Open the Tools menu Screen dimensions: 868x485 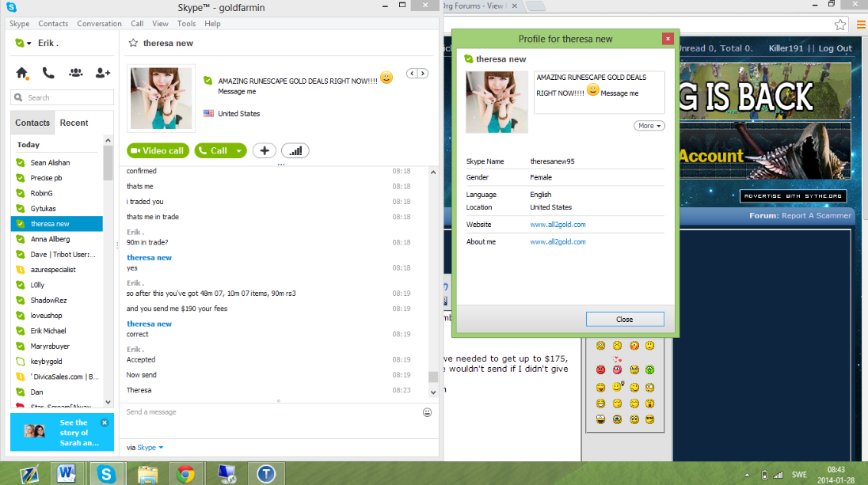(x=186, y=24)
